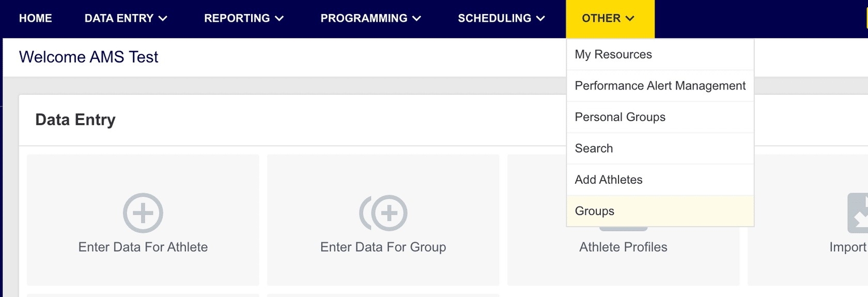868x297 pixels.
Task: Open the Enter Data For Group label
Action: [x=383, y=247]
